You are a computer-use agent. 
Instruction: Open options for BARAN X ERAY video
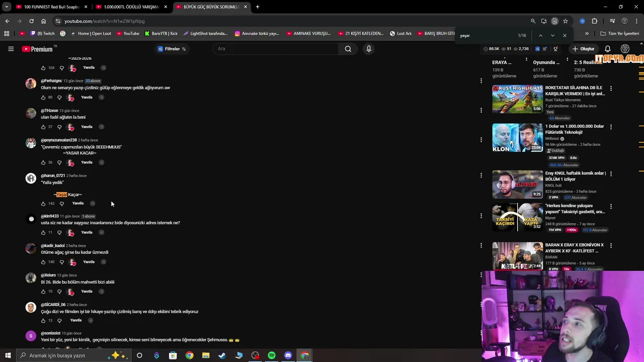point(611,245)
